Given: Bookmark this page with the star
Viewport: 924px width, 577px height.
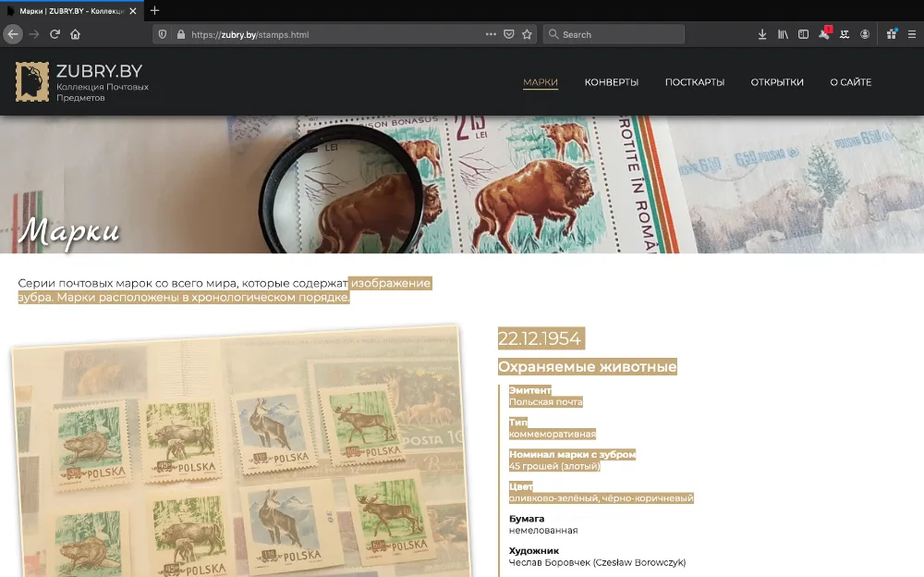Looking at the screenshot, I should [x=527, y=34].
